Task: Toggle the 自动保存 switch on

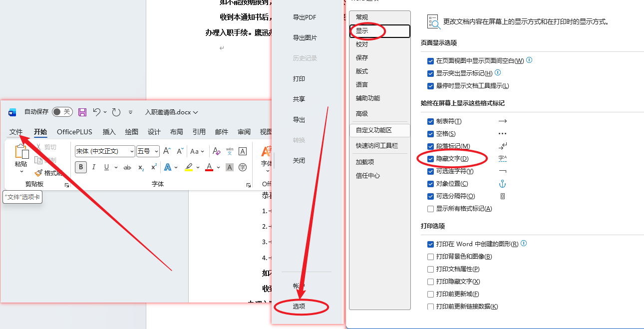Action: point(62,112)
